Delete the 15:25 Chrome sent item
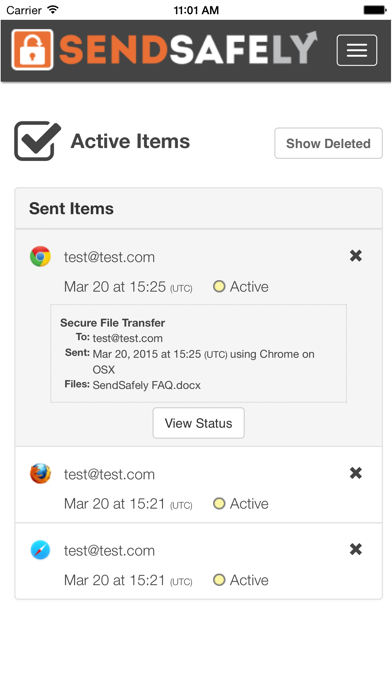Screen dimensions: 392x696 356,256
